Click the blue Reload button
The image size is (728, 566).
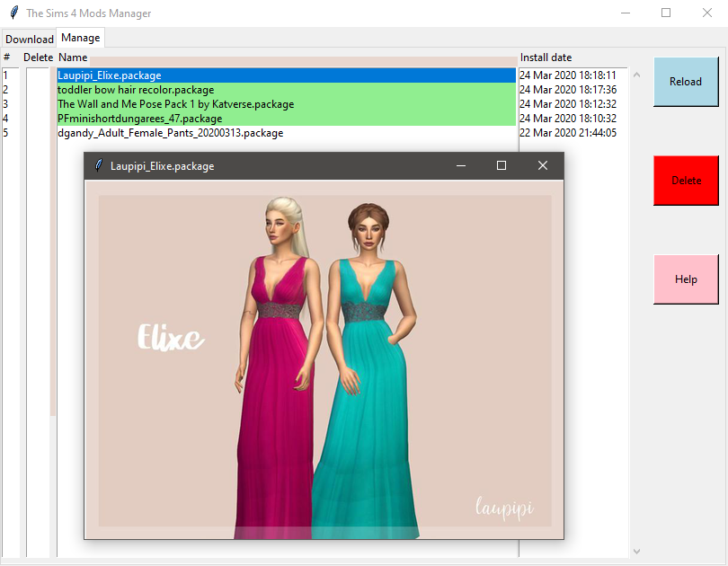(x=686, y=82)
